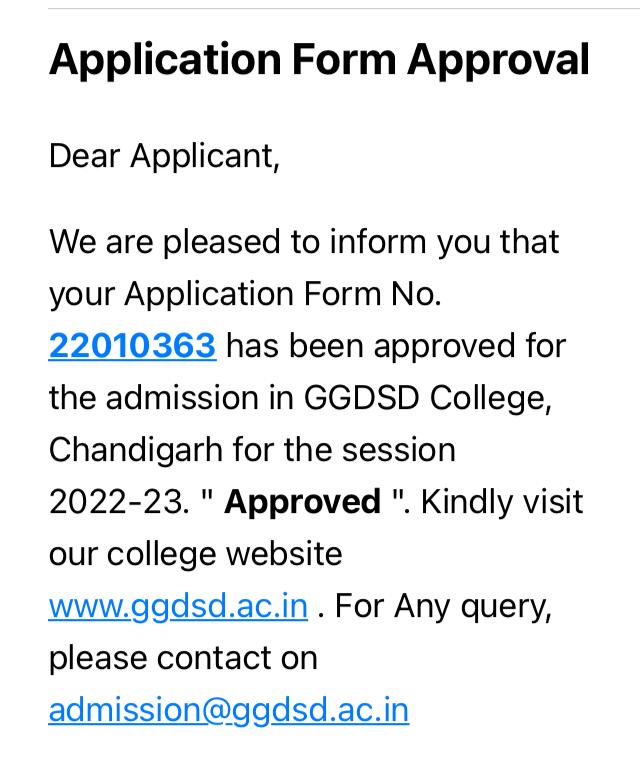Click the "the admission in" text
The image size is (640, 766).
click(171, 398)
